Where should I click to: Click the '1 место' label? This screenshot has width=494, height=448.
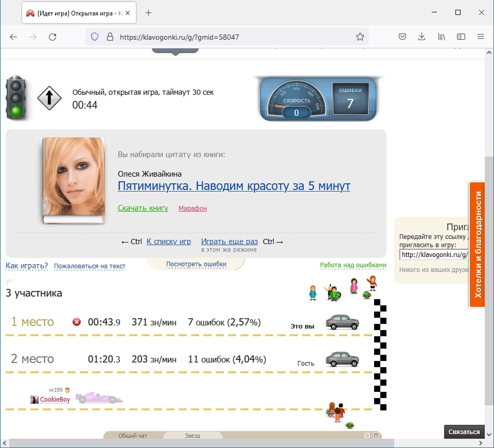point(32,322)
